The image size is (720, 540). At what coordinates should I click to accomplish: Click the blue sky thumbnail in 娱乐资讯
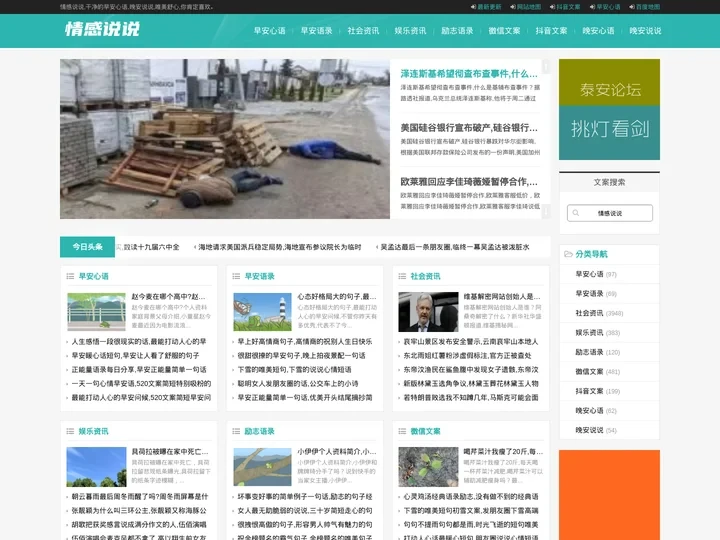coord(96,467)
